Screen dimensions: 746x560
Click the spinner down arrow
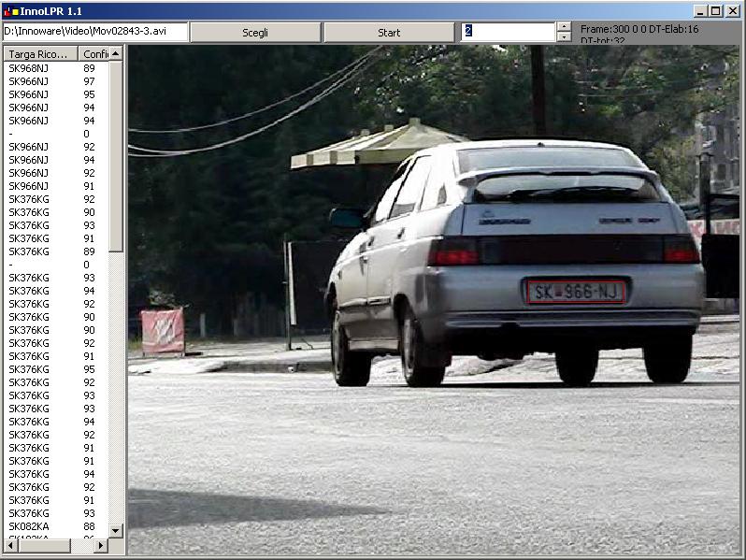pos(564,37)
